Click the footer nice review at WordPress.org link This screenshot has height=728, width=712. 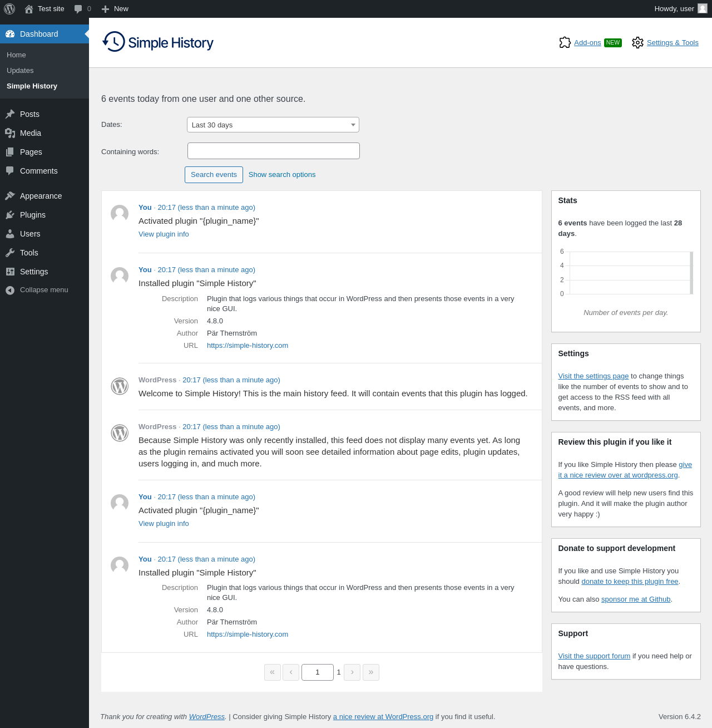pos(383,717)
